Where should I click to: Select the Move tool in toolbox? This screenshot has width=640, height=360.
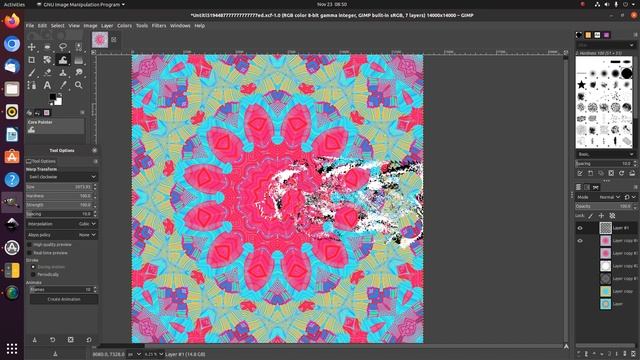tap(31, 47)
